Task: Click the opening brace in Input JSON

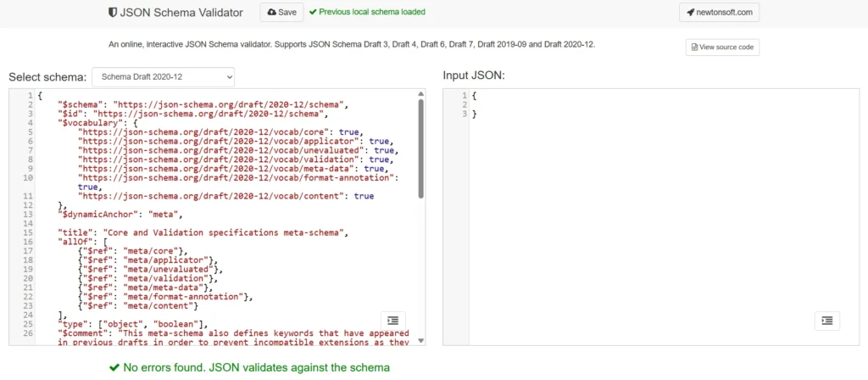Action: click(475, 95)
